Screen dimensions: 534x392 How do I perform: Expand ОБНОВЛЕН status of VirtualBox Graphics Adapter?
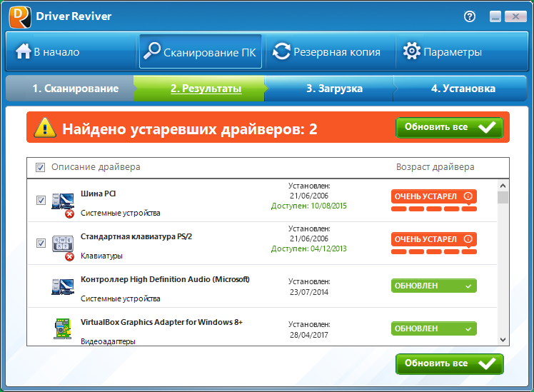[433, 328]
